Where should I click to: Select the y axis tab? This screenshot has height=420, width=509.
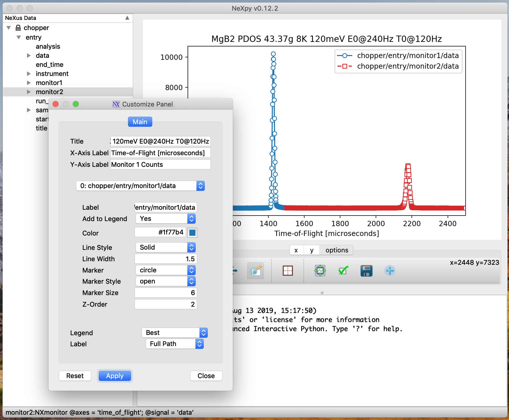312,250
